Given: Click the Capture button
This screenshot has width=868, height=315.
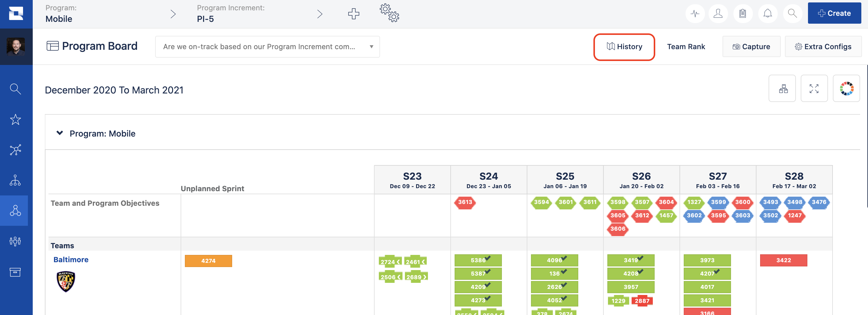Looking at the screenshot, I should pyautogui.click(x=751, y=46).
